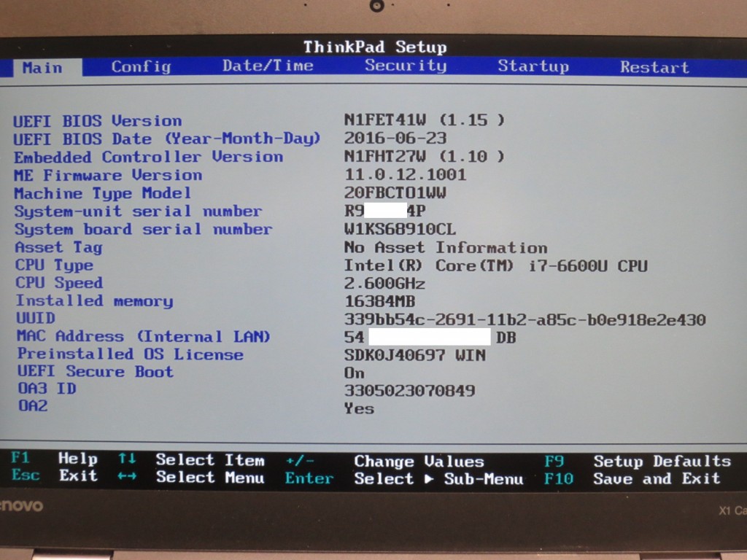Open the Startup tab

[x=533, y=66]
